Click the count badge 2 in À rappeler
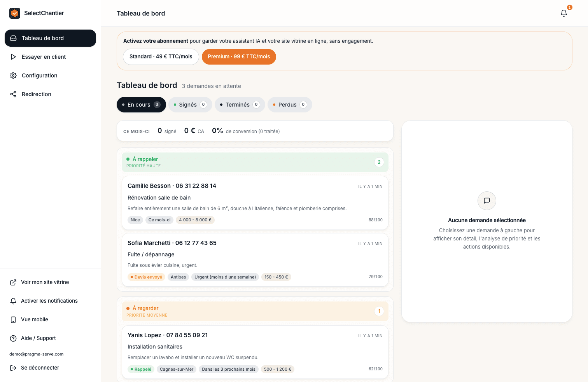 click(379, 162)
